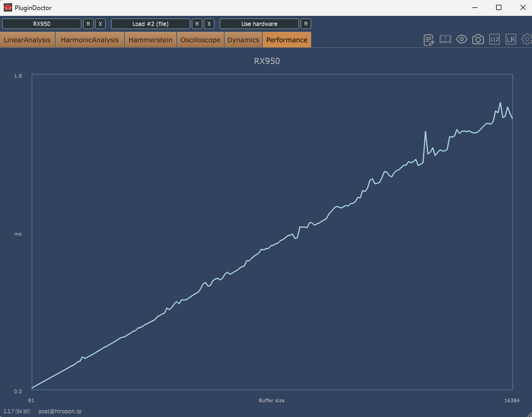Viewport: 532px width, 417px height.
Task: Remove the RX950 plugin with X button
Action: tap(100, 24)
